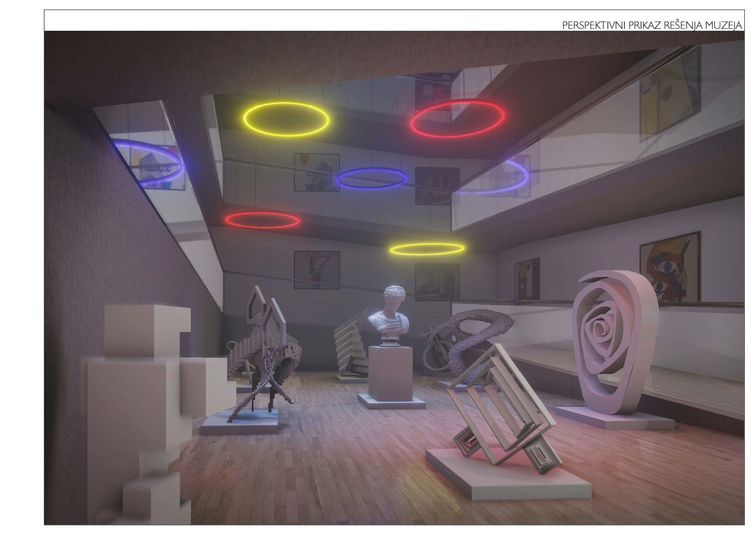Click the square pedestal beneath the bust
This screenshot has width=756, height=535.
[x=391, y=373]
